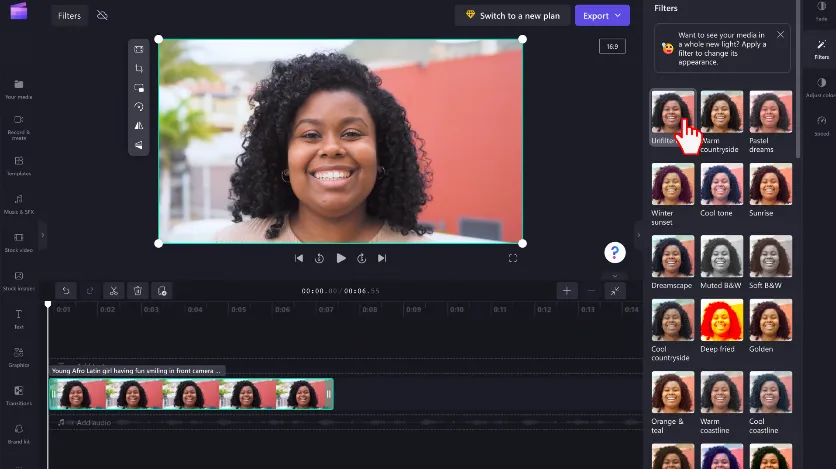
Task: Skip to the end of video
Action: [382, 258]
